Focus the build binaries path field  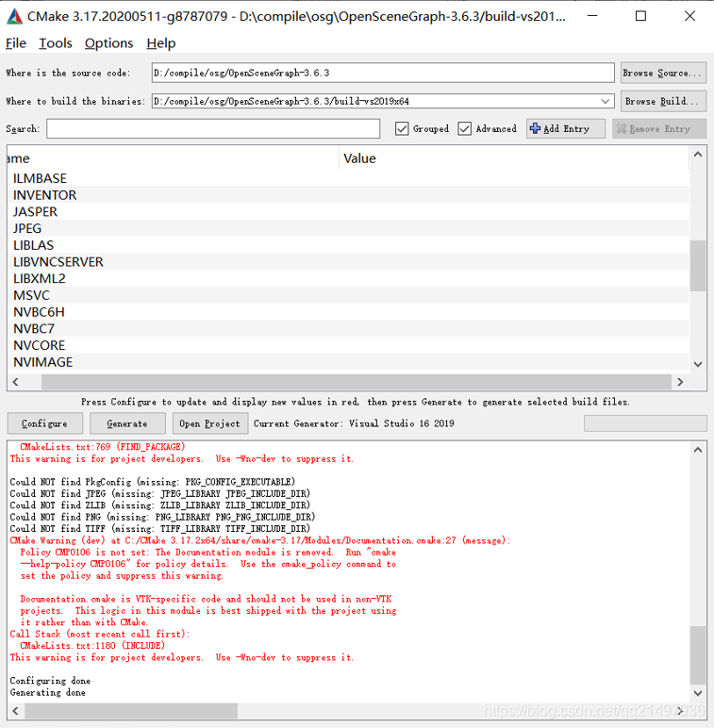pos(374,101)
